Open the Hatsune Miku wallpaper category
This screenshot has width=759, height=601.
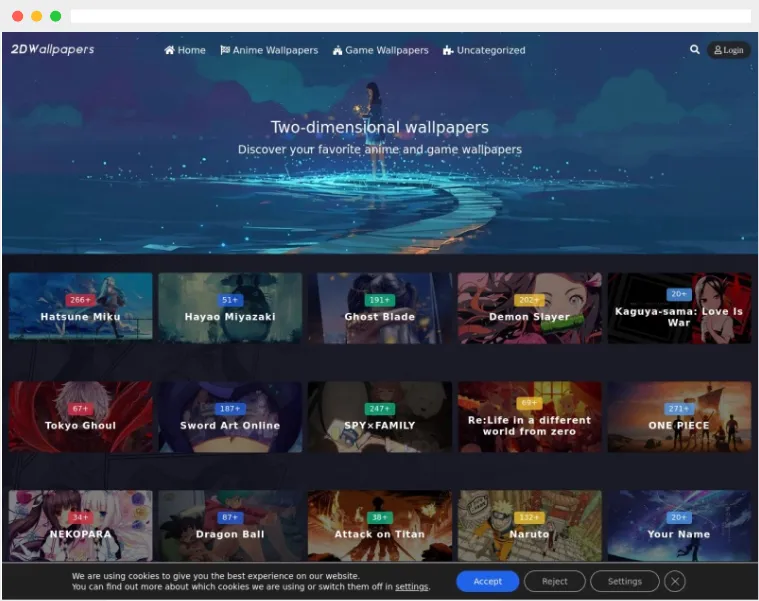point(80,306)
